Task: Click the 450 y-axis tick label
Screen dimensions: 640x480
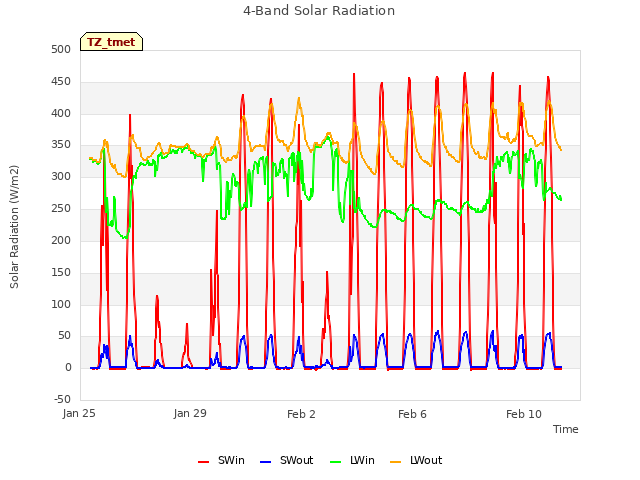Action: tap(61, 82)
